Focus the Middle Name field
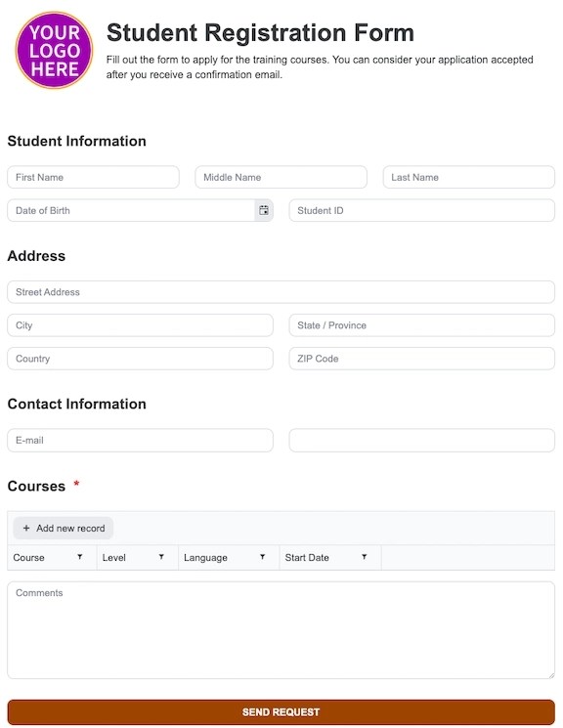 281,177
